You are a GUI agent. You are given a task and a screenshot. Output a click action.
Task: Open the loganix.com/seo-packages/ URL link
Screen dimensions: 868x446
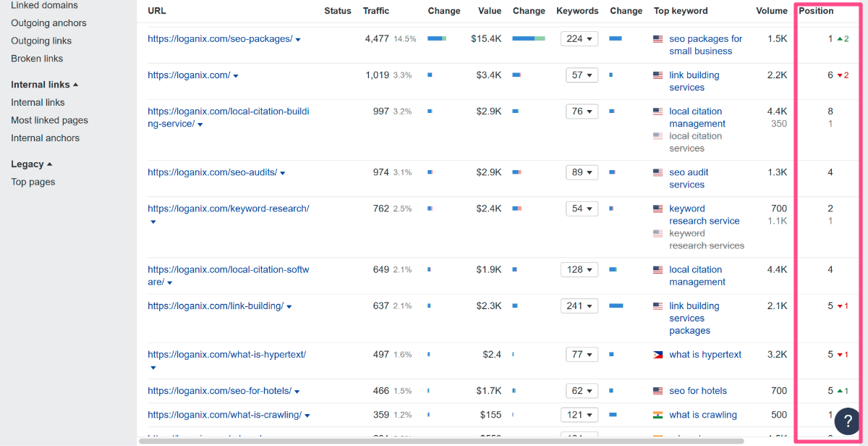click(x=220, y=39)
